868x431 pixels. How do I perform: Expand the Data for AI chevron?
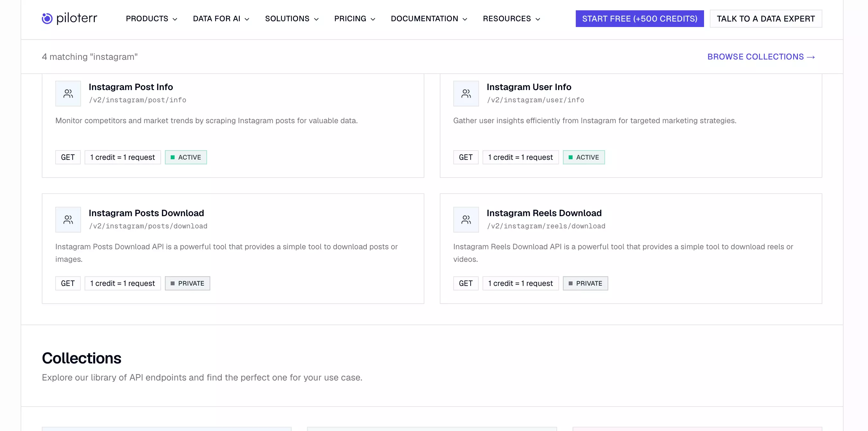point(247,19)
